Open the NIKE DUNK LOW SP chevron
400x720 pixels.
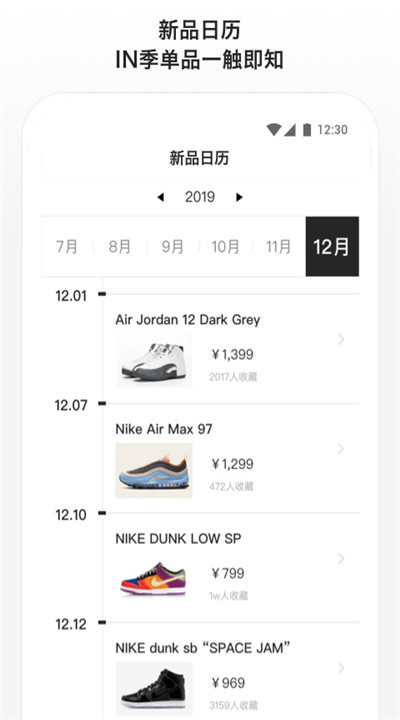tap(341, 559)
